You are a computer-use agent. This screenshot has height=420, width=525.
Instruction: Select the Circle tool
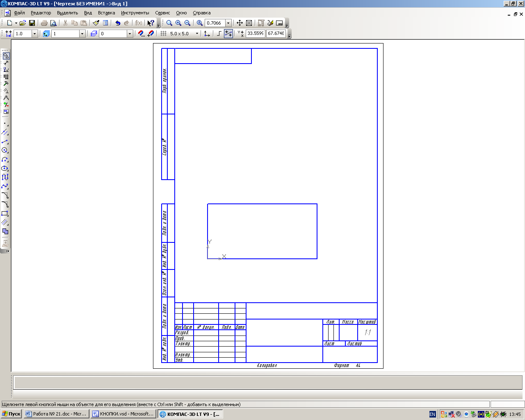[x=5, y=151]
